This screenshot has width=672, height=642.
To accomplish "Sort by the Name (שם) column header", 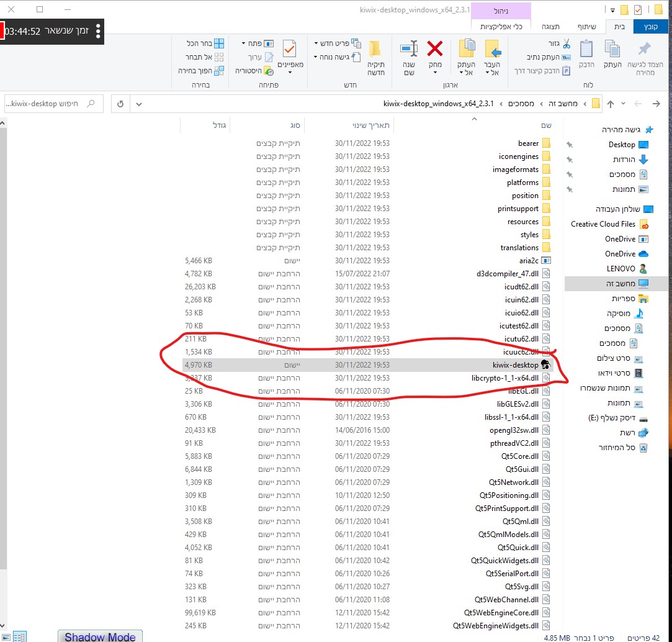I will (x=473, y=125).
